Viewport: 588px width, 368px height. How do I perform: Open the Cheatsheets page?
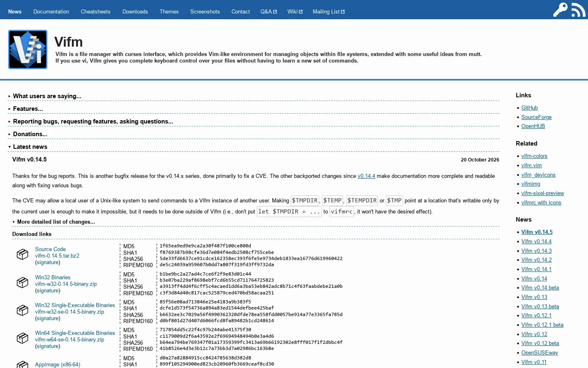pyautogui.click(x=96, y=11)
